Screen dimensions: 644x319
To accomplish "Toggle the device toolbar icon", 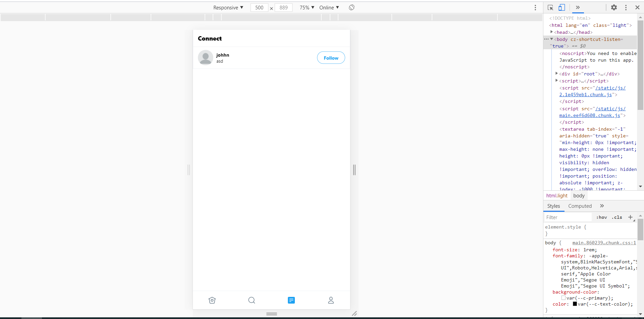I will pyautogui.click(x=562, y=7).
